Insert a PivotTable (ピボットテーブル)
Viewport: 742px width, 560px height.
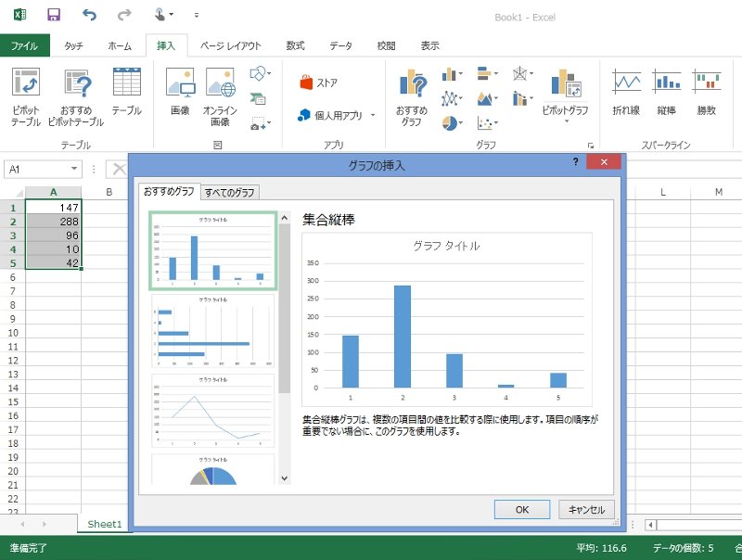[x=26, y=97]
